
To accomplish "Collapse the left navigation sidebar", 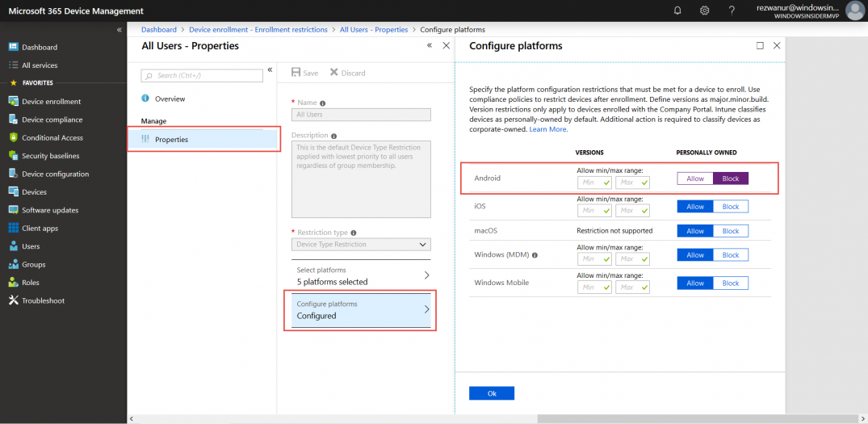I will (119, 30).
